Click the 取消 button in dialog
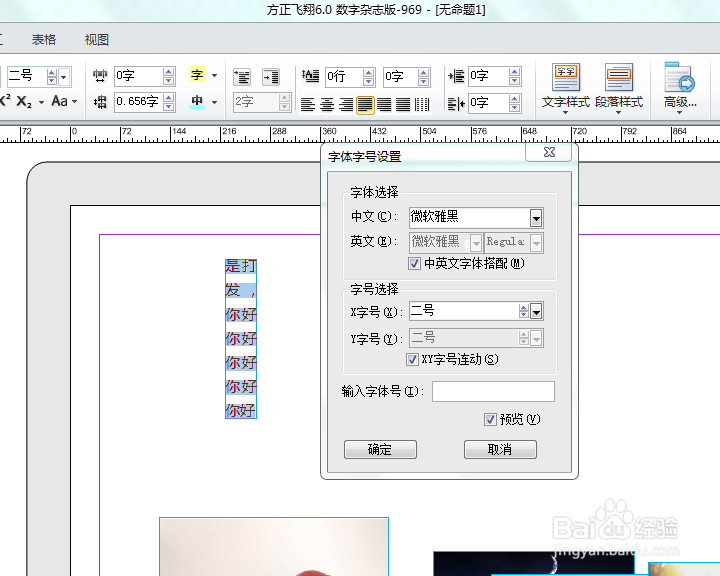The width and height of the screenshot is (720, 576). 500,449
